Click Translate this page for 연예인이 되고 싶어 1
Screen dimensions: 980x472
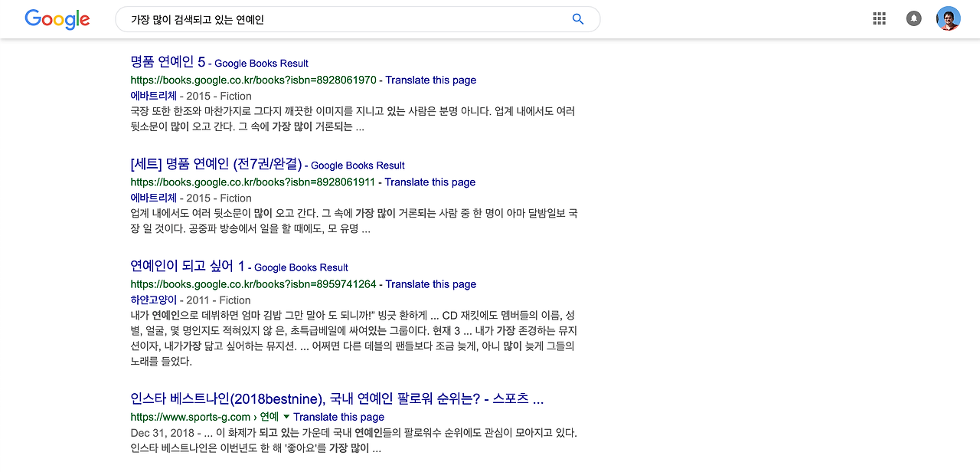tap(430, 284)
